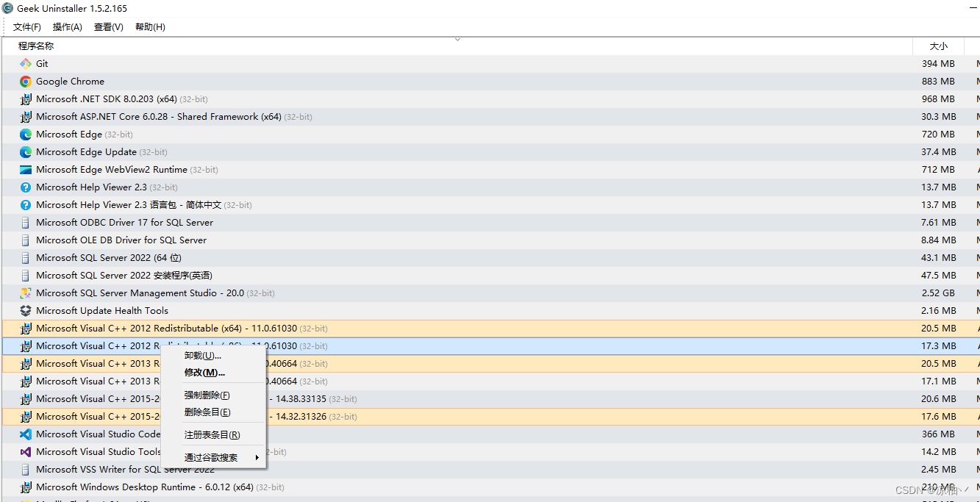Click the 883 MB size cell
The width and height of the screenshot is (980, 502).
pos(938,82)
